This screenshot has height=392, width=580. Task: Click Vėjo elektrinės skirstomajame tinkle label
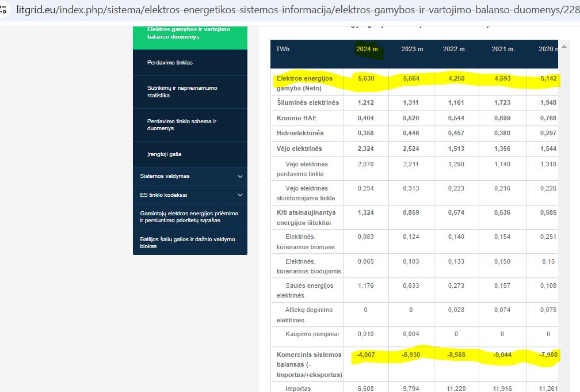(306, 193)
